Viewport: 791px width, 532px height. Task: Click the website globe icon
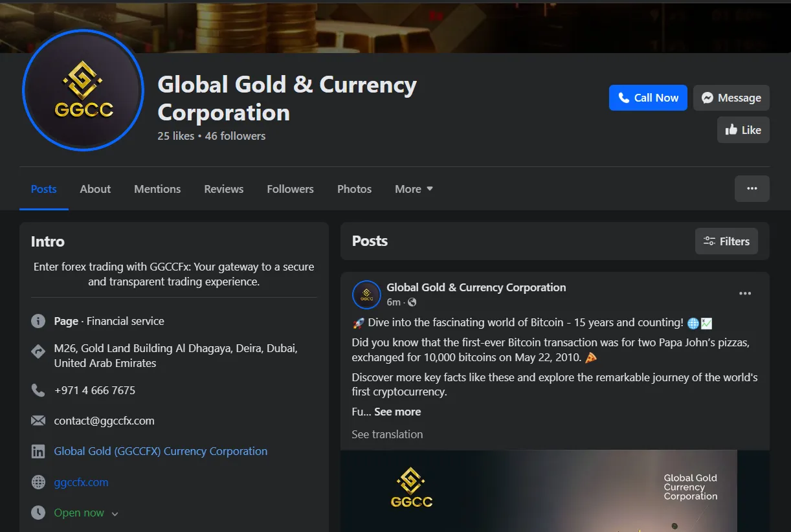(x=38, y=482)
